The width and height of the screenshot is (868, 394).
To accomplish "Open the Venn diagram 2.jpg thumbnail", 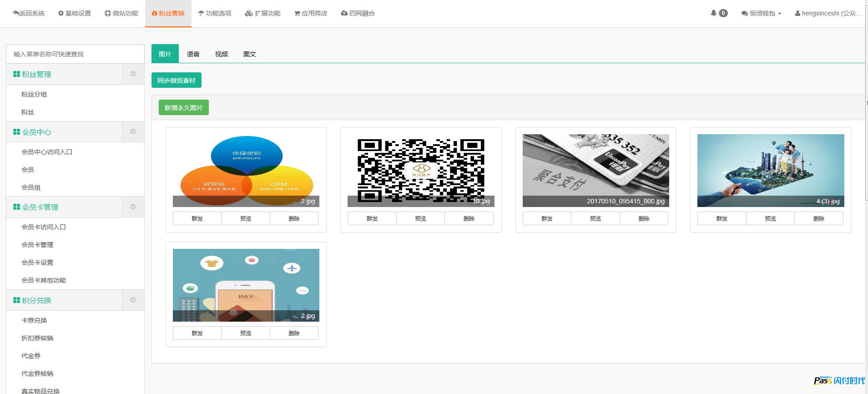I will 246,171.
